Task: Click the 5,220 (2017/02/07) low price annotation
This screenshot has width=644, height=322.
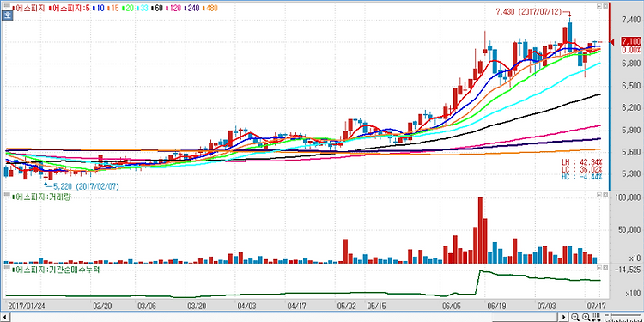Action: tap(86, 186)
